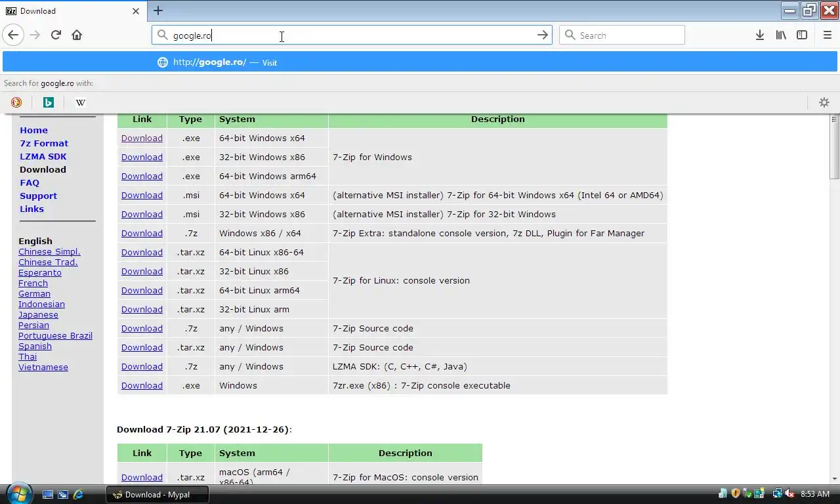Download the 64-bit Windows arm64 installer
840x504 pixels.
click(142, 176)
